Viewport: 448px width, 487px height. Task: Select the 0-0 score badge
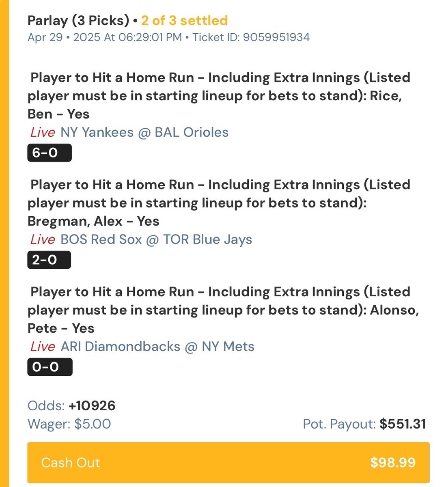click(50, 367)
